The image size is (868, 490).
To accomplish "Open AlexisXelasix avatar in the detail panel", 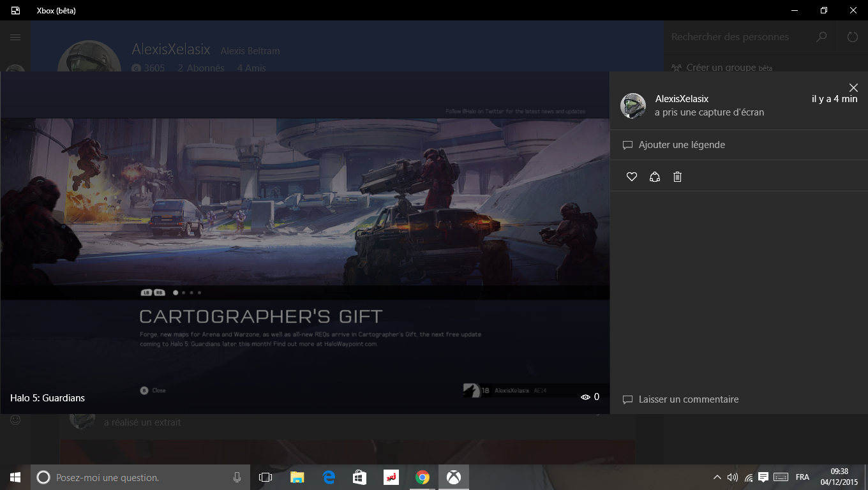I will click(x=633, y=106).
